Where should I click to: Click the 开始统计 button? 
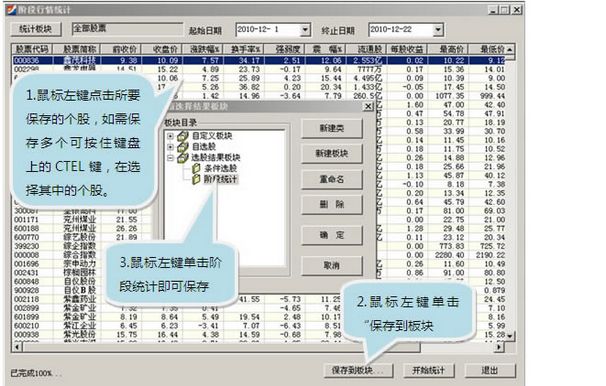click(428, 370)
